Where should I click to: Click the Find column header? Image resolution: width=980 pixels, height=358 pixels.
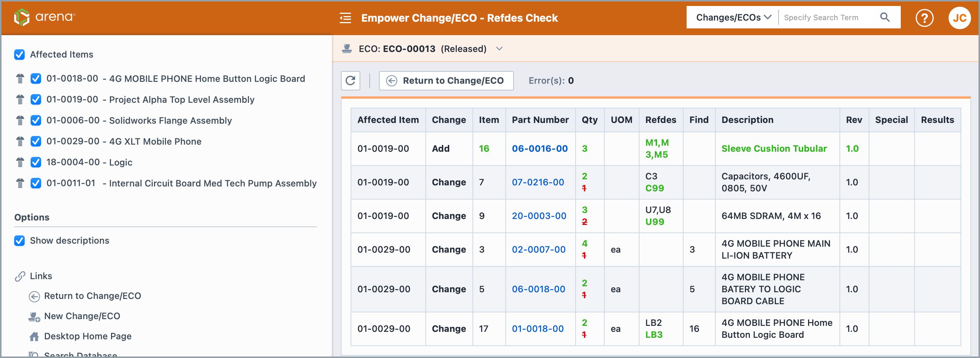coord(699,120)
